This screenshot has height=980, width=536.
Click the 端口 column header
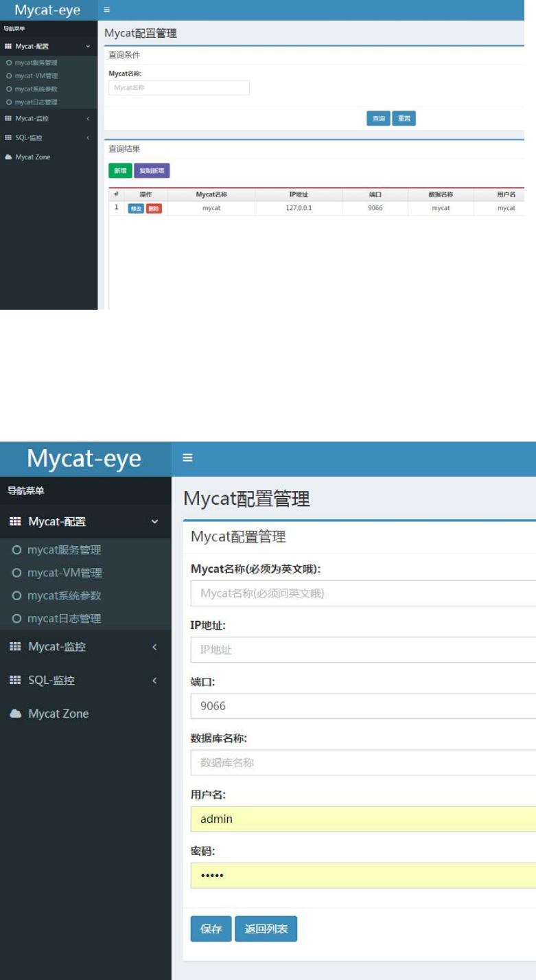[x=375, y=194]
